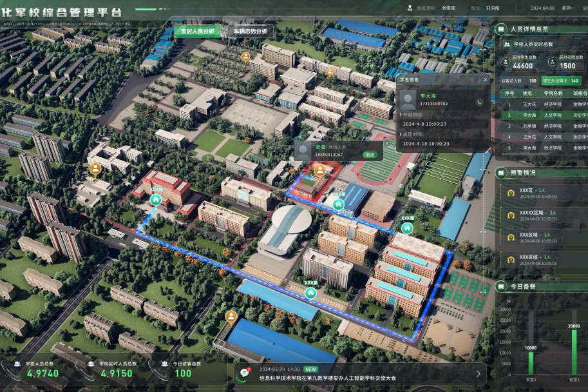Viewport: 588px width, 392px height.
Task: Click the orange person marker above the blue warehouse
Action: tap(231, 317)
